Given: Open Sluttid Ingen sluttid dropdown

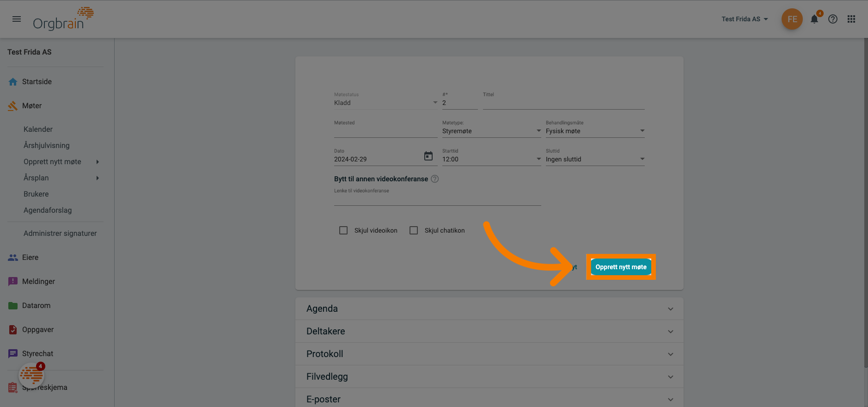Looking at the screenshot, I should point(595,159).
